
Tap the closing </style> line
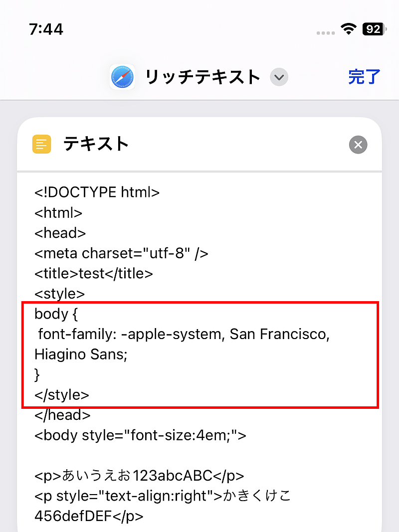click(x=62, y=395)
